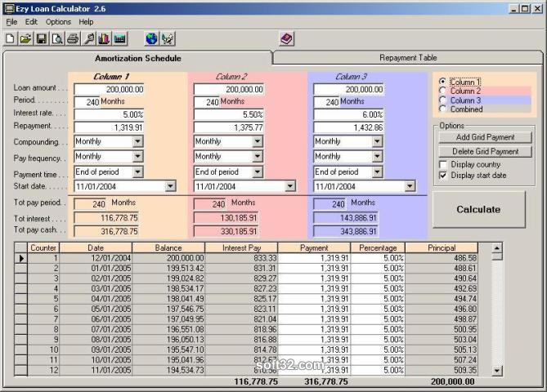Click principal cell 494.74
The height and width of the screenshot is (392, 547).
click(442, 299)
